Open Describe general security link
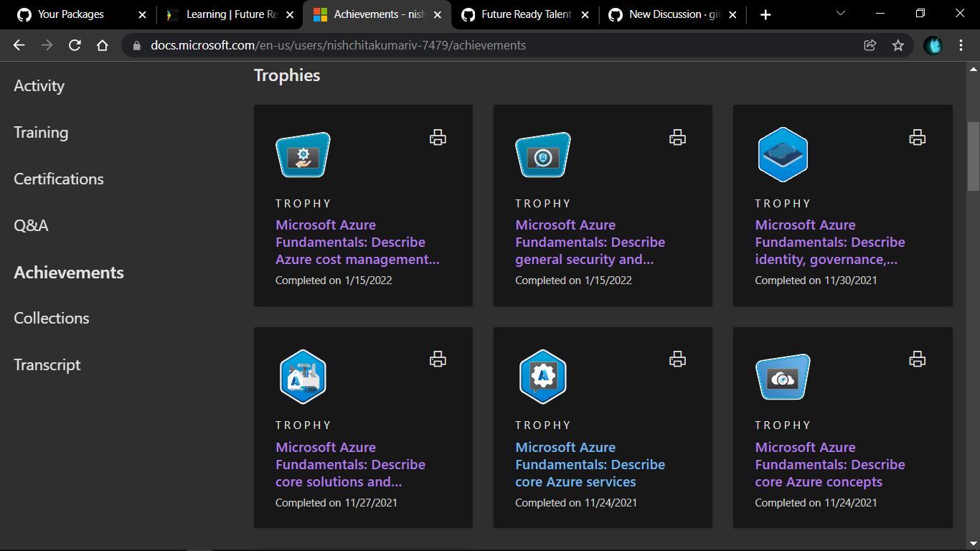Image resolution: width=980 pixels, height=551 pixels. coord(590,242)
